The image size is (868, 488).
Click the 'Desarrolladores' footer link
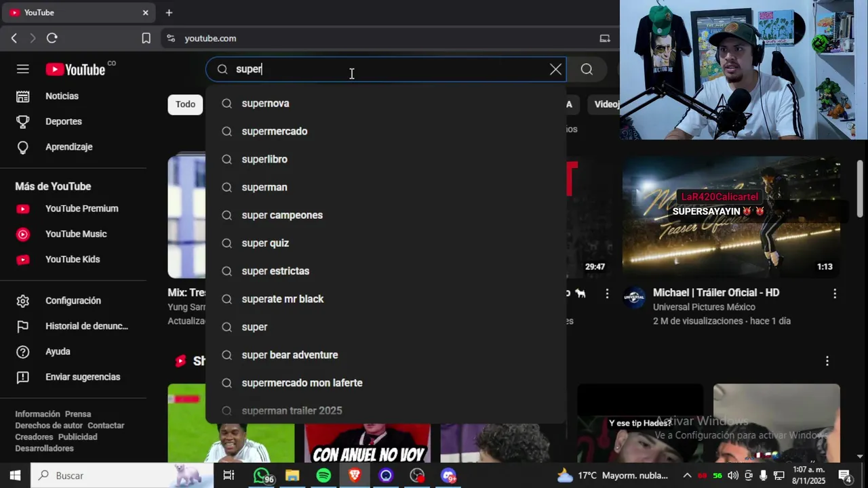[45, 449]
